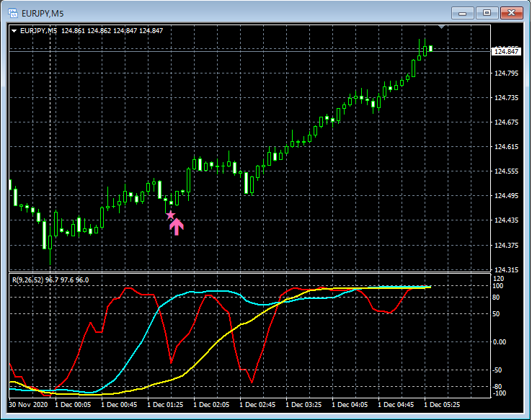Click the 100 level on indicator scale
The image size is (532, 420).
[498, 286]
